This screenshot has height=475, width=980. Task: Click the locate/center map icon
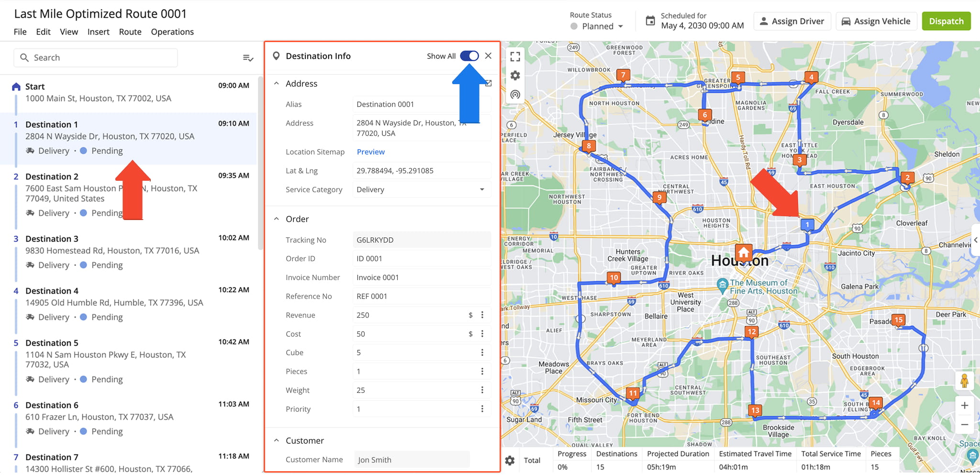(x=515, y=95)
